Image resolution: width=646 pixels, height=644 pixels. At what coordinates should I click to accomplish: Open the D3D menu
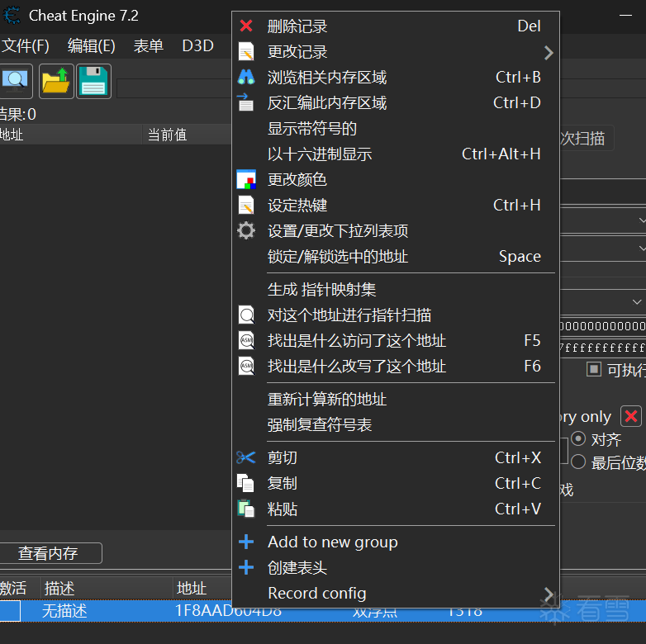coord(197,45)
